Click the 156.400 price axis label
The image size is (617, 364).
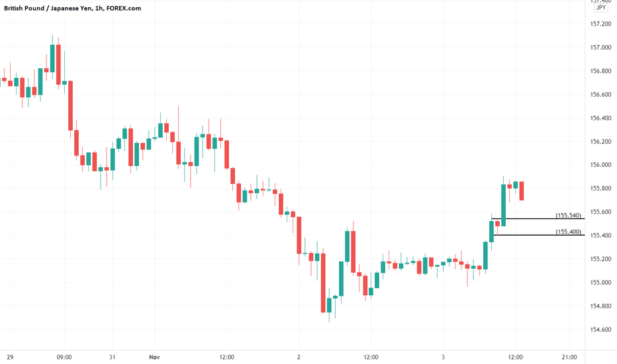(600, 118)
